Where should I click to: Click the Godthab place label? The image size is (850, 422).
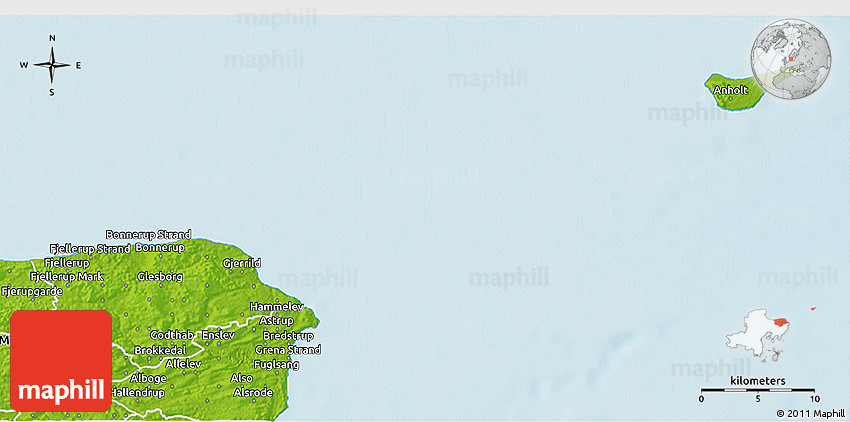[x=170, y=335]
